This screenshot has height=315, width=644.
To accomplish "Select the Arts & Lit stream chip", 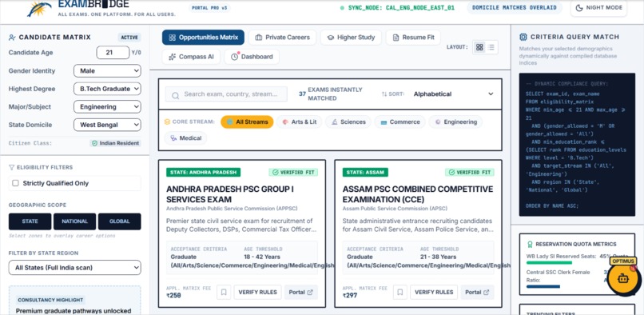I will [299, 122].
